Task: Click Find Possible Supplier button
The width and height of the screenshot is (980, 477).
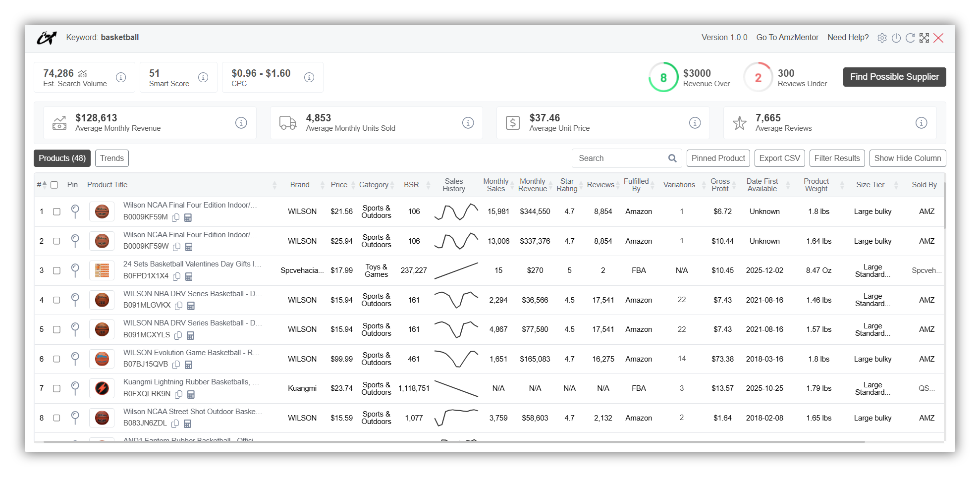Action: click(894, 77)
